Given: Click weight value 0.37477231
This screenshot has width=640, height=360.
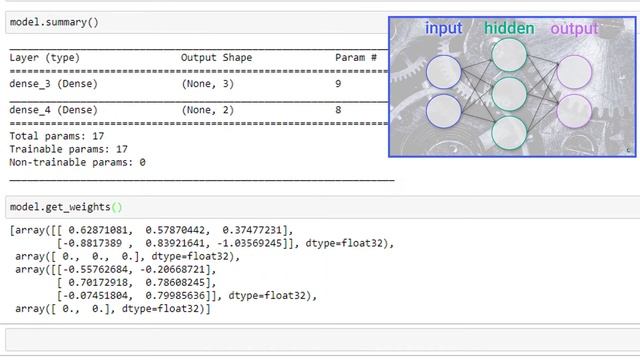Looking at the screenshot, I should (x=252, y=230).
